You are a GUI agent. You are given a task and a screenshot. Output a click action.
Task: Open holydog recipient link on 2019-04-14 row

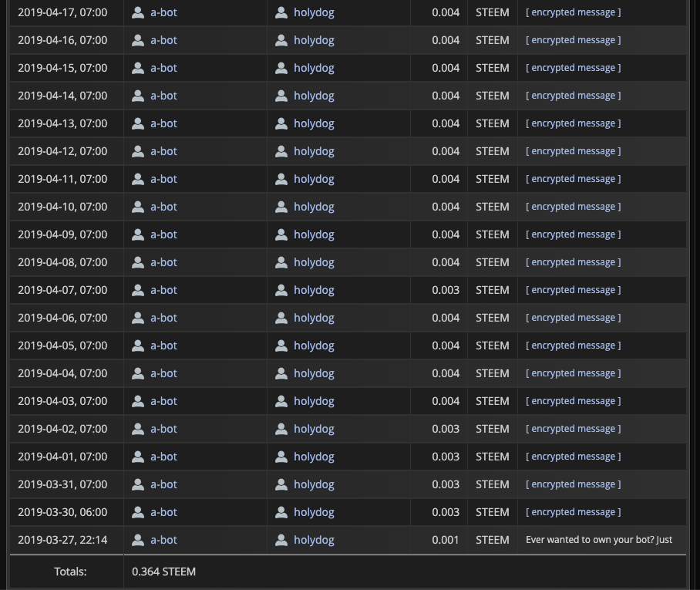tap(314, 96)
